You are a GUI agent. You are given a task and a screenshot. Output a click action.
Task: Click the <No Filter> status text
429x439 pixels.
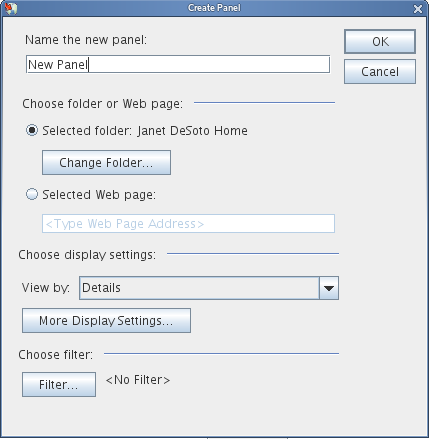coord(138,380)
